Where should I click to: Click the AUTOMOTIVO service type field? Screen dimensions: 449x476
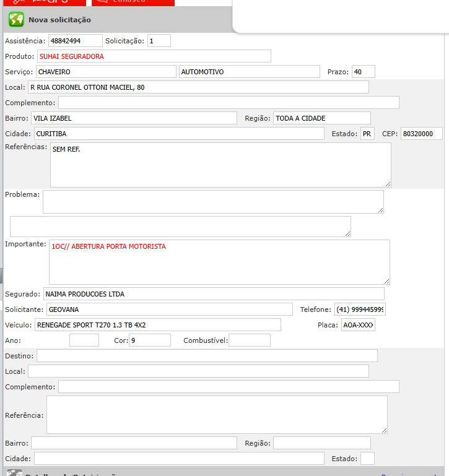pos(249,72)
